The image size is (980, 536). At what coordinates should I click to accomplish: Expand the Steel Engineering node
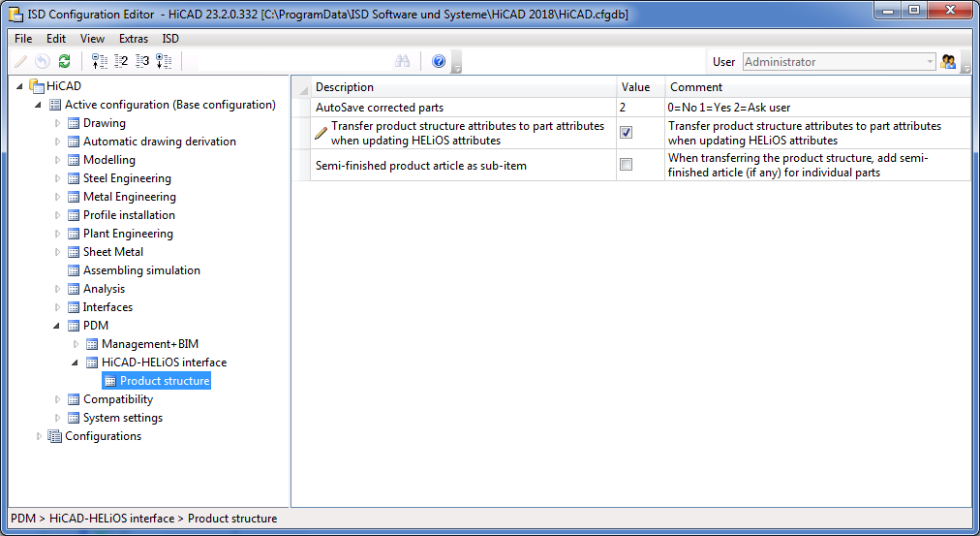click(x=57, y=179)
